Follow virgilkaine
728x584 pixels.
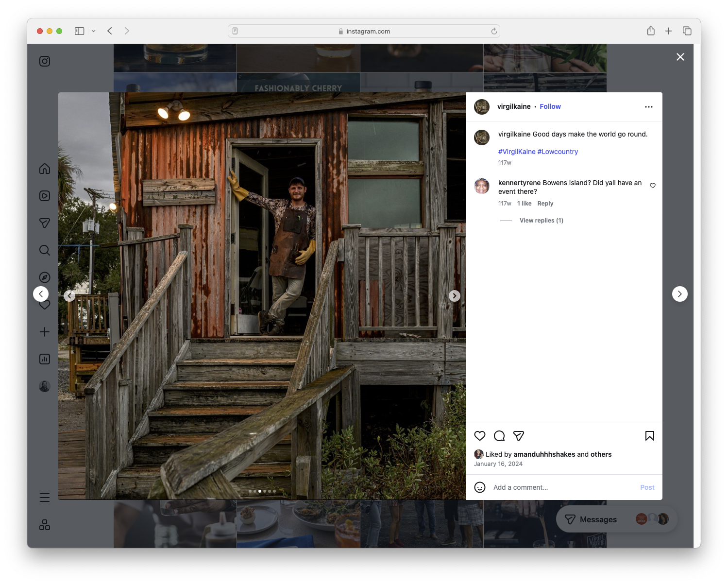click(x=550, y=106)
